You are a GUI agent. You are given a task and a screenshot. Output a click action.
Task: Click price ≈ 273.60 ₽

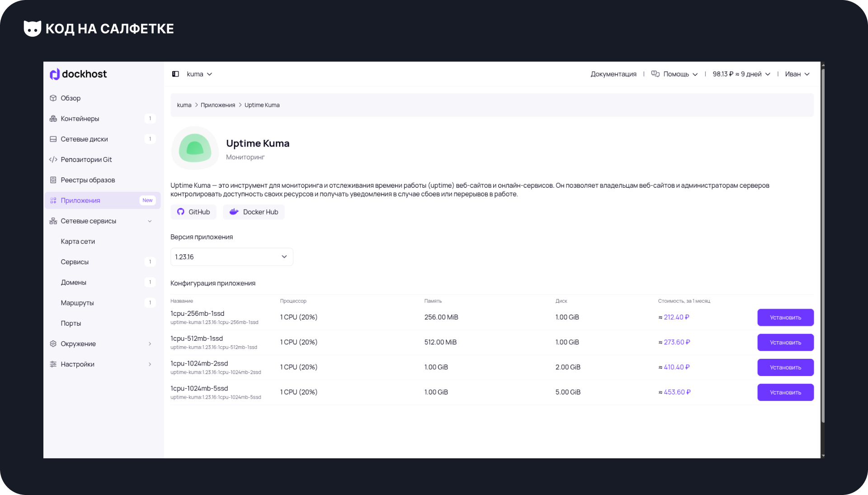(x=674, y=342)
